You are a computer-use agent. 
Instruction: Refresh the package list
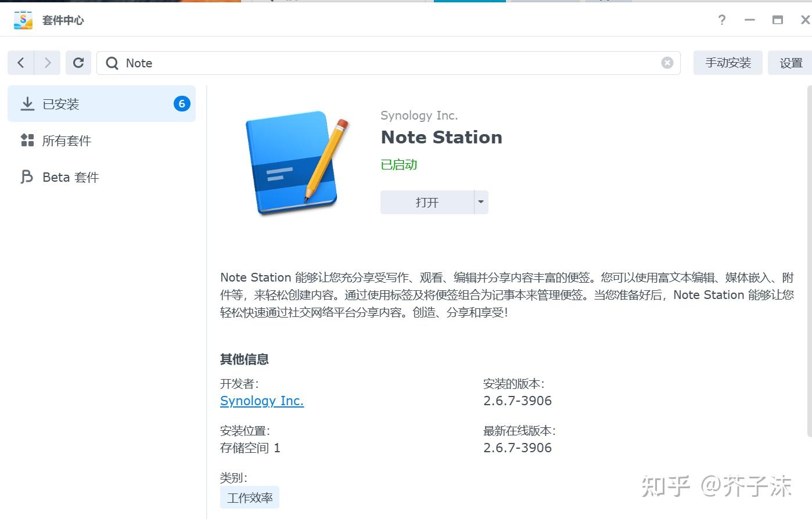tap(78, 63)
